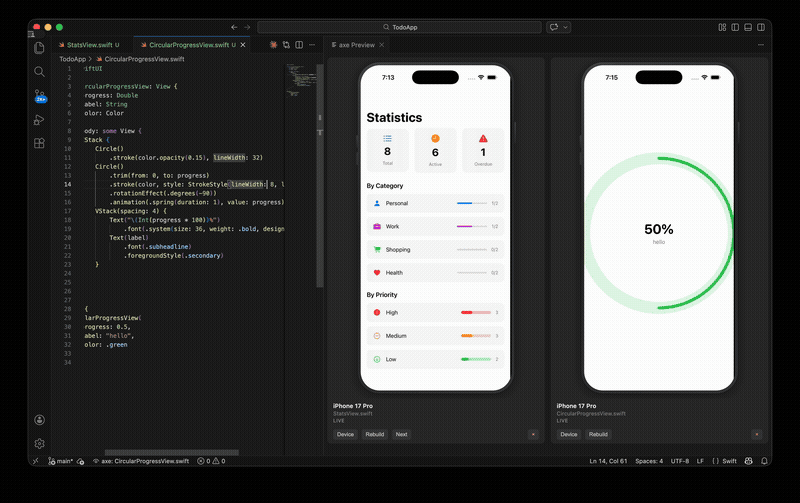This screenshot has height=503, width=800.
Task: Open the Search icon in activity bar
Action: point(39,71)
